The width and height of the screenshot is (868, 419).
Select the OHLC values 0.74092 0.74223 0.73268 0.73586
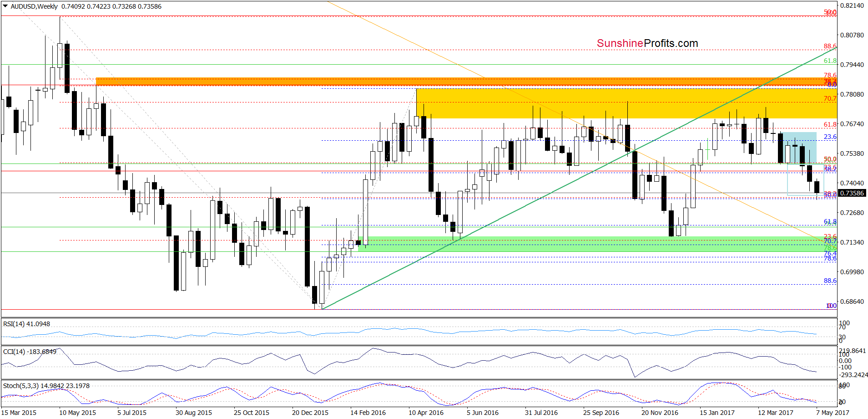tap(111, 6)
